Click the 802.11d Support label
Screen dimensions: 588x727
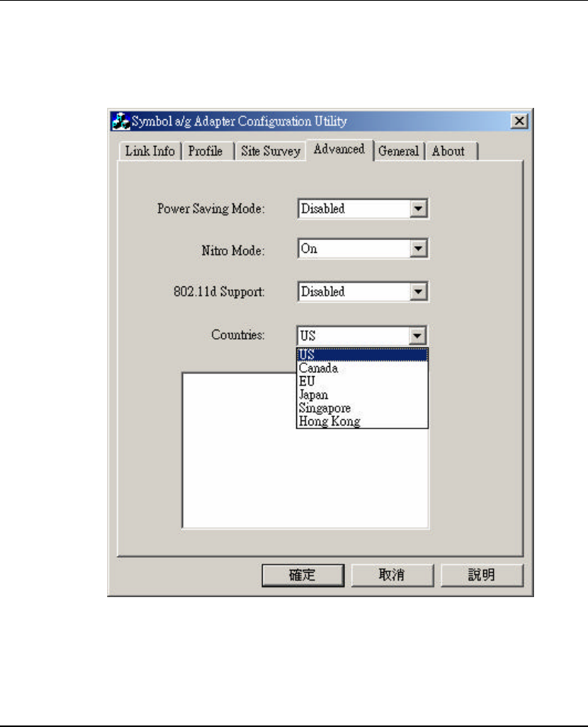[x=219, y=292]
